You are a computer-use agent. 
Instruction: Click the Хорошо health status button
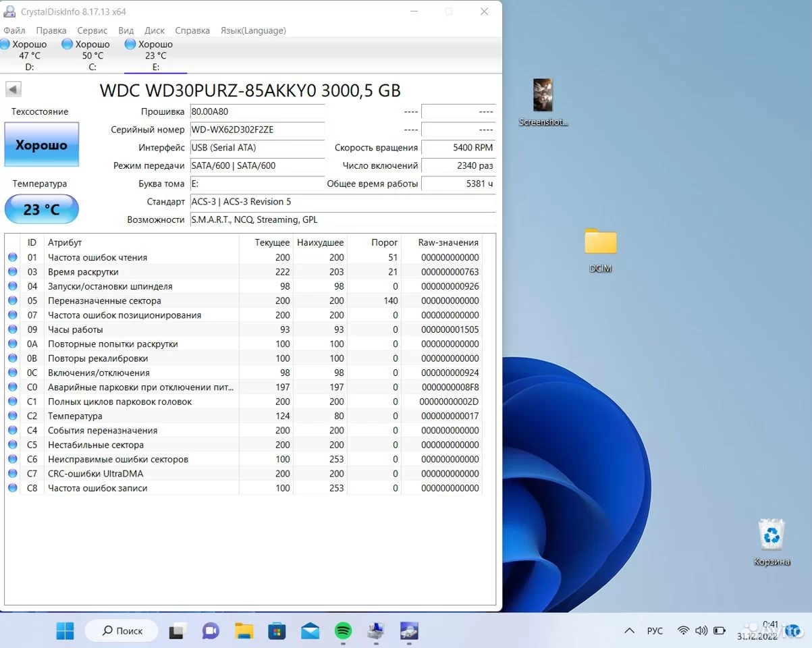(x=42, y=144)
